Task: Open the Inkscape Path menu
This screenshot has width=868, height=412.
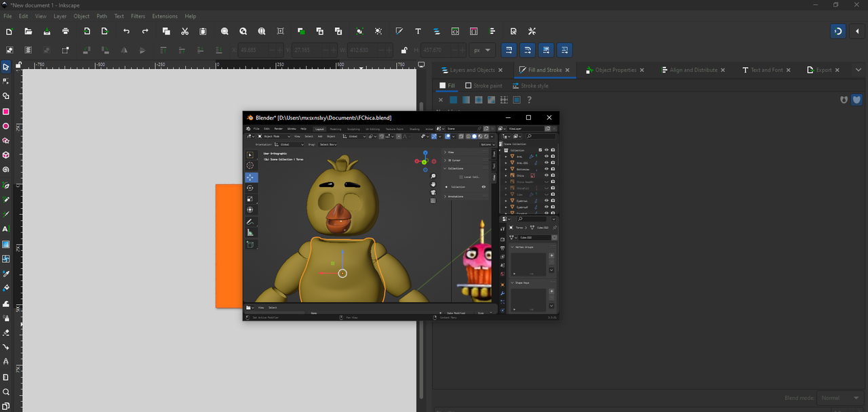Action: click(x=102, y=16)
